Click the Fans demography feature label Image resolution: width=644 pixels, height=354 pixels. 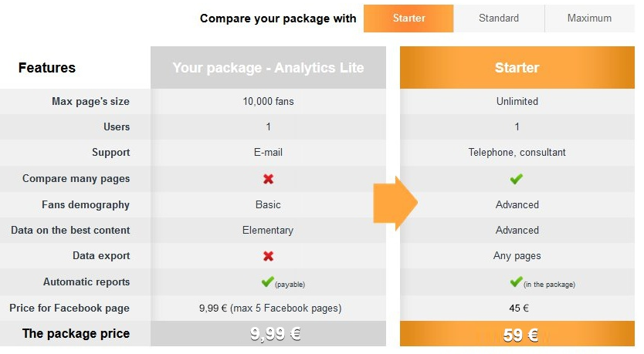tap(86, 205)
